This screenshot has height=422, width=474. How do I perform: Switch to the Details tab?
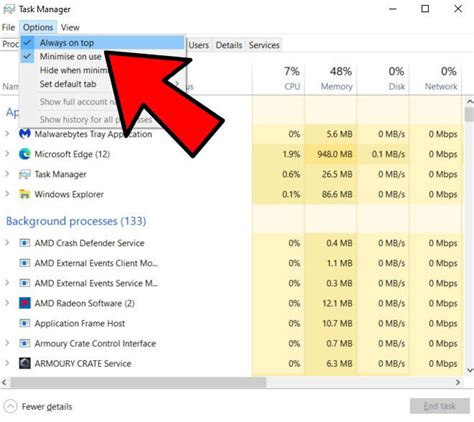229,45
